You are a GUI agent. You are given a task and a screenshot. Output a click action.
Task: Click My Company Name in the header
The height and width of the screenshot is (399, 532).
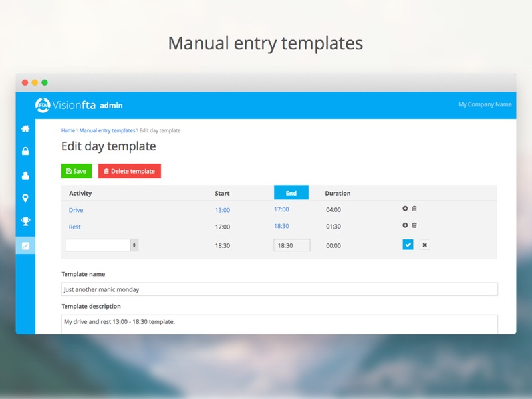(483, 104)
